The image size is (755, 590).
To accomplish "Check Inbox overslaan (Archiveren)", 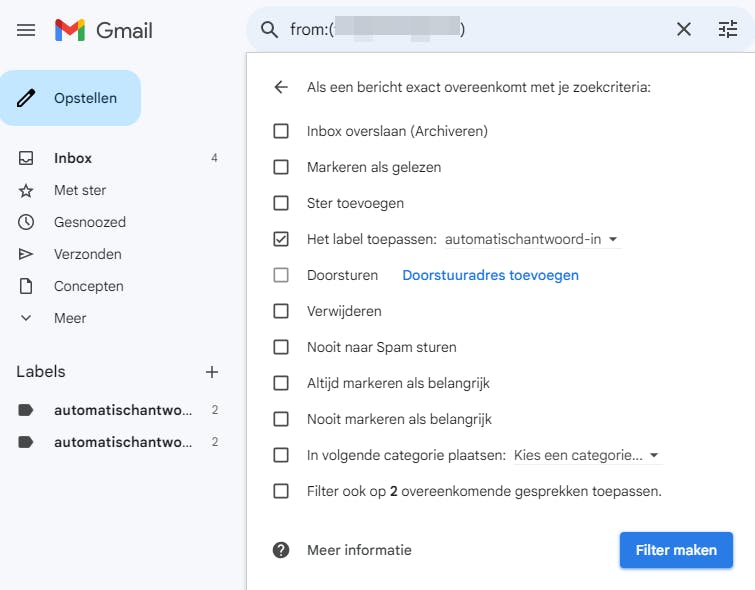I will pyautogui.click(x=281, y=131).
